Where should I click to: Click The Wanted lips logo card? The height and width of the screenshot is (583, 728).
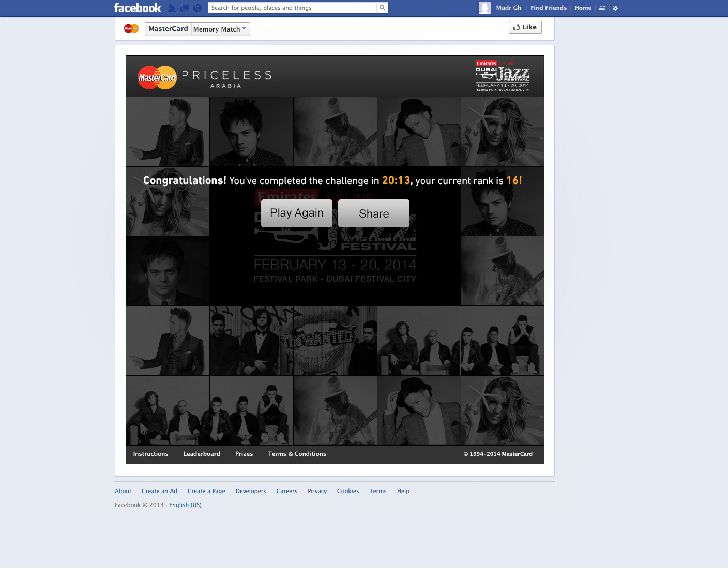[335, 341]
